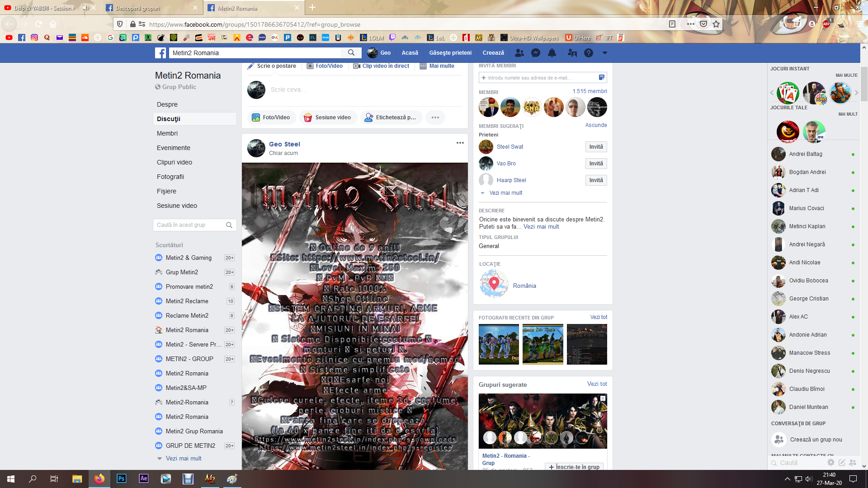Invite Steel Swat to the group
Screen dimensions: 868x488
[595, 147]
